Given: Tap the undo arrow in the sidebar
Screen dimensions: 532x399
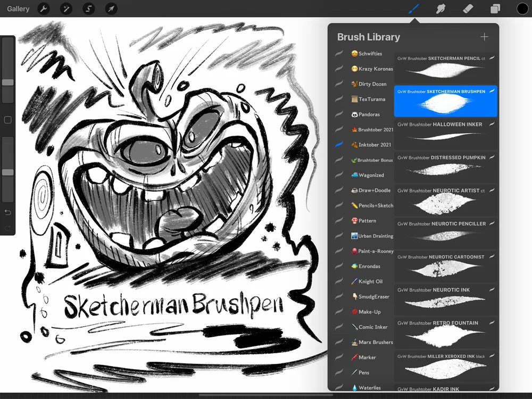Looking at the screenshot, I should pos(7,212).
